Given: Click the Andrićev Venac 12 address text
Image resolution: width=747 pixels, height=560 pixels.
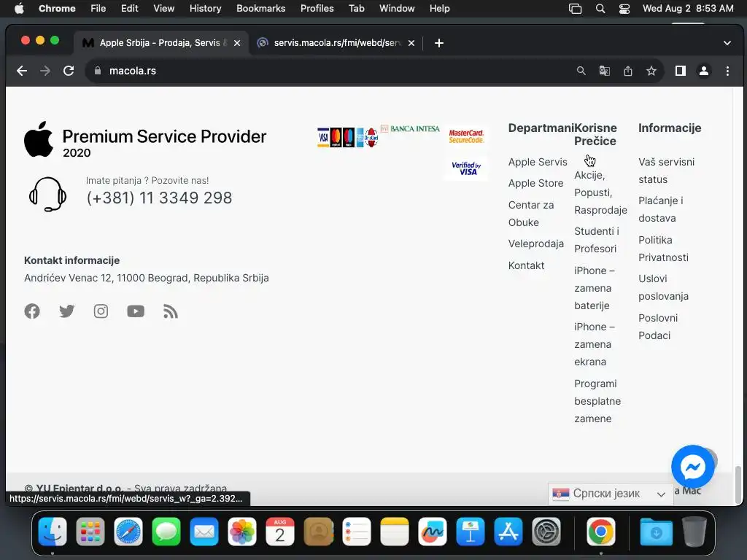Looking at the screenshot, I should click(146, 278).
